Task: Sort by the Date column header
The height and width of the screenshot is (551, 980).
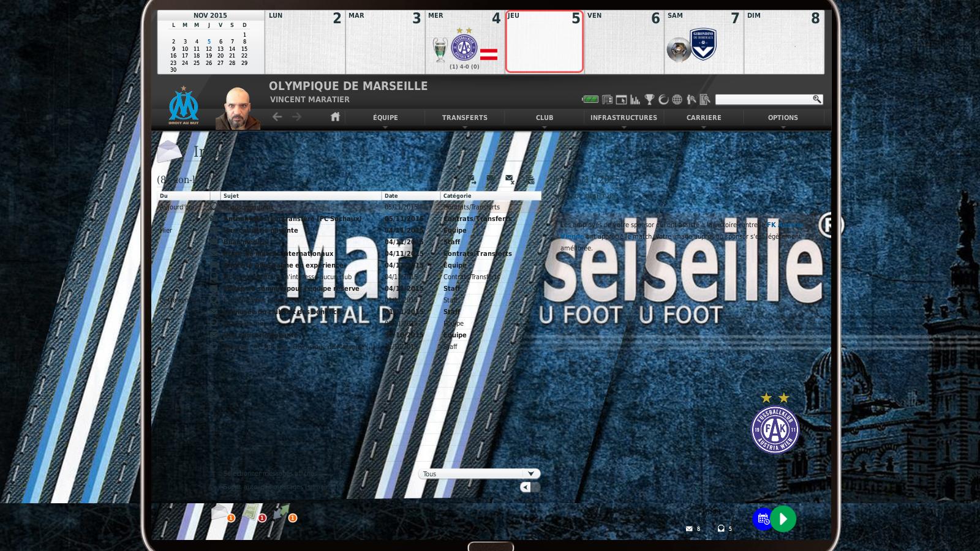Action: [411, 196]
